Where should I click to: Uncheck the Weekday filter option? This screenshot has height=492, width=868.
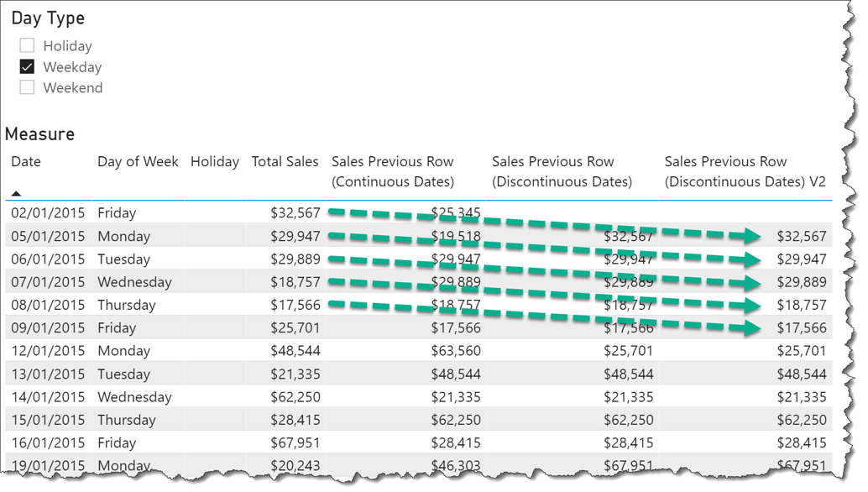point(26,66)
